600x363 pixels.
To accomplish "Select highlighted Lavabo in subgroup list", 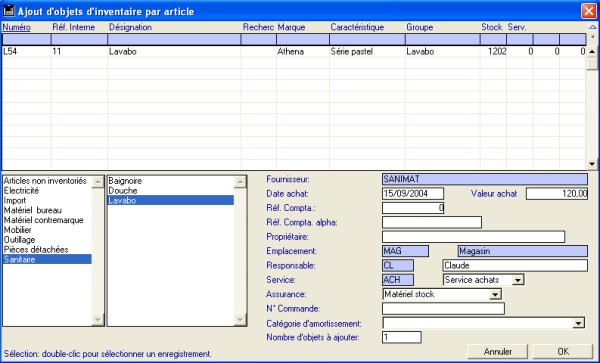I will (171, 200).
